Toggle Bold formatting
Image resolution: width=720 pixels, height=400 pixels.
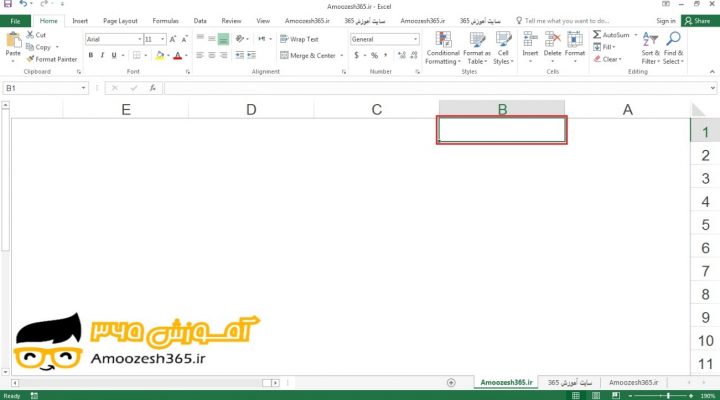click(x=90, y=56)
